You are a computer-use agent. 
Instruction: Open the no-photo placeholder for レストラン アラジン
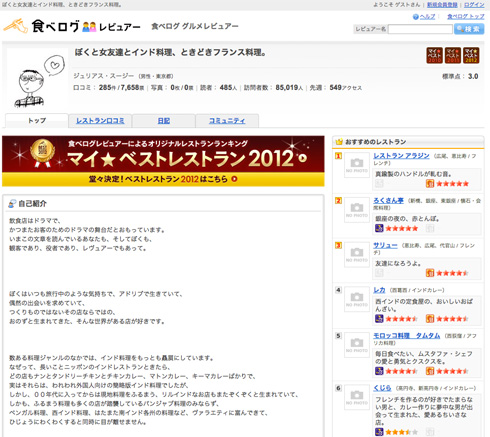[x=357, y=165]
